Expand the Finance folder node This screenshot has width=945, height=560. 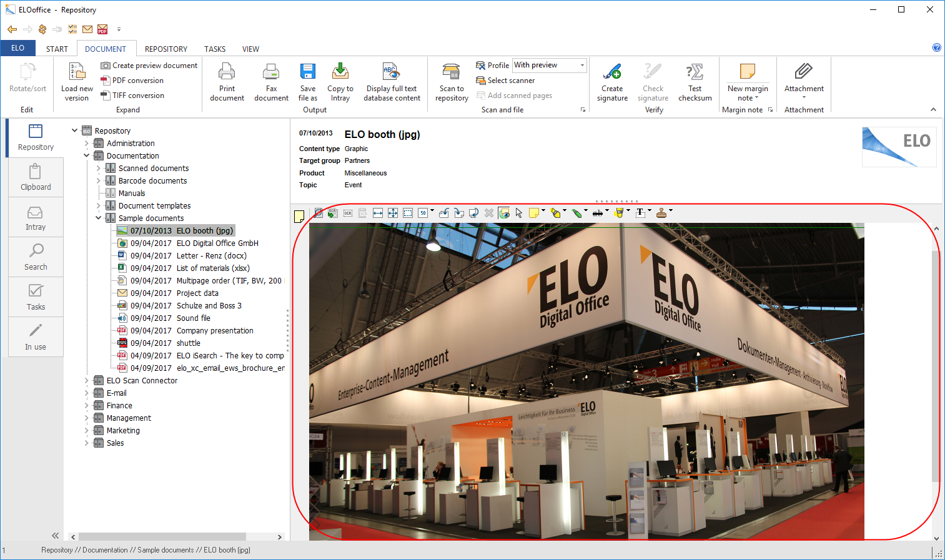point(87,405)
